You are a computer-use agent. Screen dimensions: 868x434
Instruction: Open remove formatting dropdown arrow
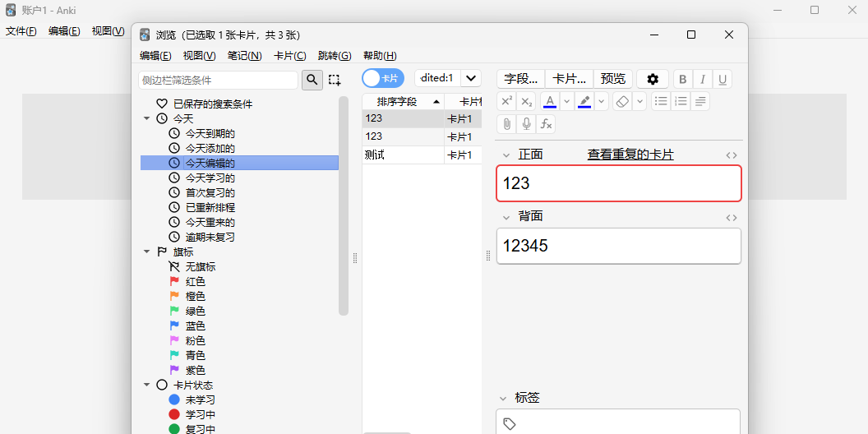click(x=639, y=101)
